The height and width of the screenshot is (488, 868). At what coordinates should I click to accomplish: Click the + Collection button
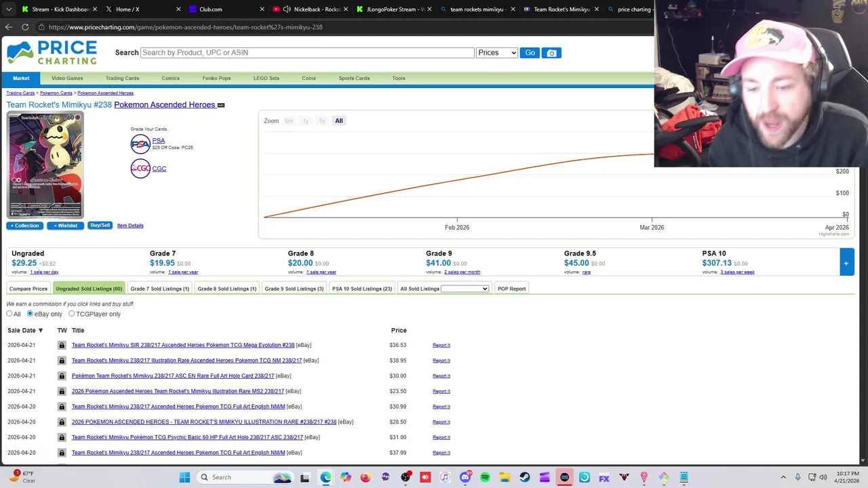pyautogui.click(x=24, y=226)
